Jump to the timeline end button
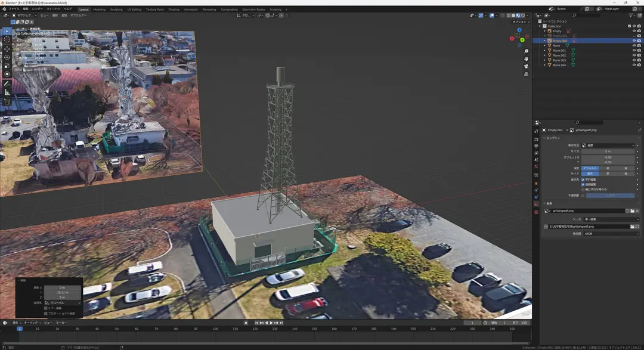This screenshot has height=350, width=644. pyautogui.click(x=281, y=323)
